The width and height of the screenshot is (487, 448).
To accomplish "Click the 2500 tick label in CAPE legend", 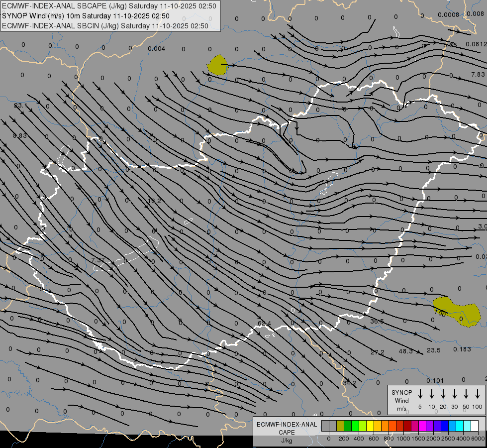I will click(x=448, y=439).
